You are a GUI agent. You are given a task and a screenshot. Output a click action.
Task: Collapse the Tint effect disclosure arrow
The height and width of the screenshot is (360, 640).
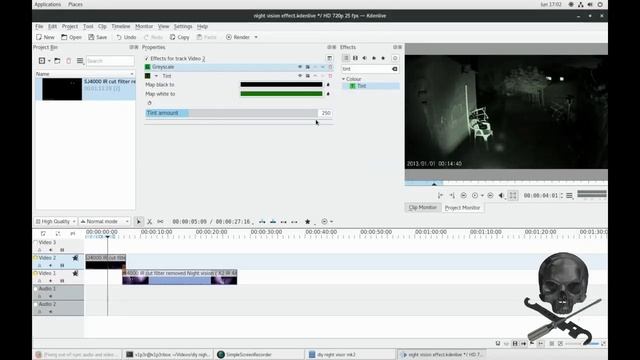156,76
